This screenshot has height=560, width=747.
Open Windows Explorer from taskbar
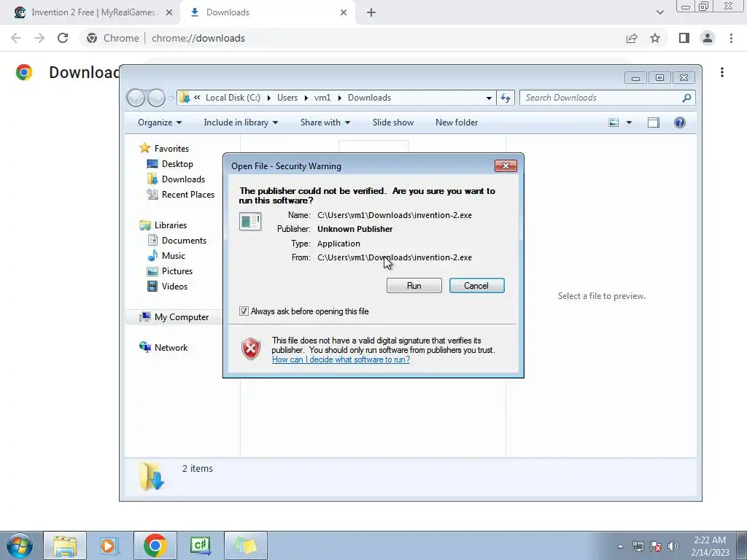click(x=65, y=545)
